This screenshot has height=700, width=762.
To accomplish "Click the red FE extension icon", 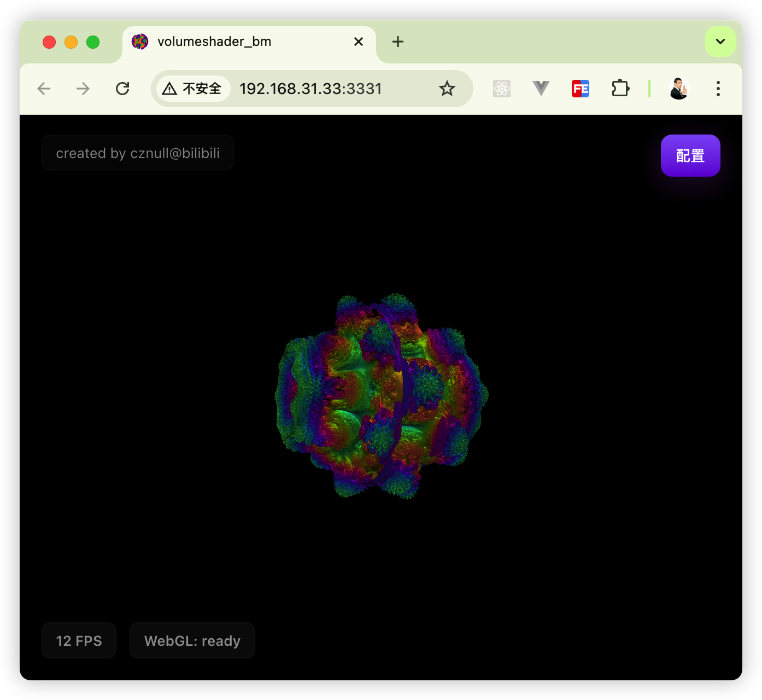I will click(580, 89).
